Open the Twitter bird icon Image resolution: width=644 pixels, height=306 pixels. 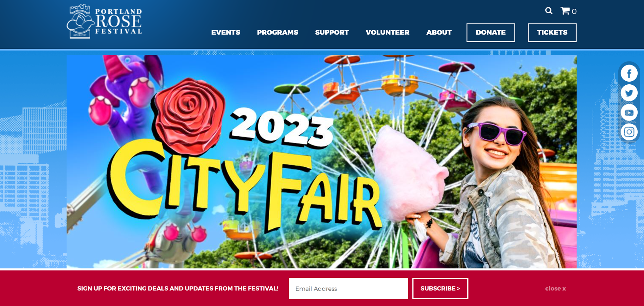click(x=629, y=93)
